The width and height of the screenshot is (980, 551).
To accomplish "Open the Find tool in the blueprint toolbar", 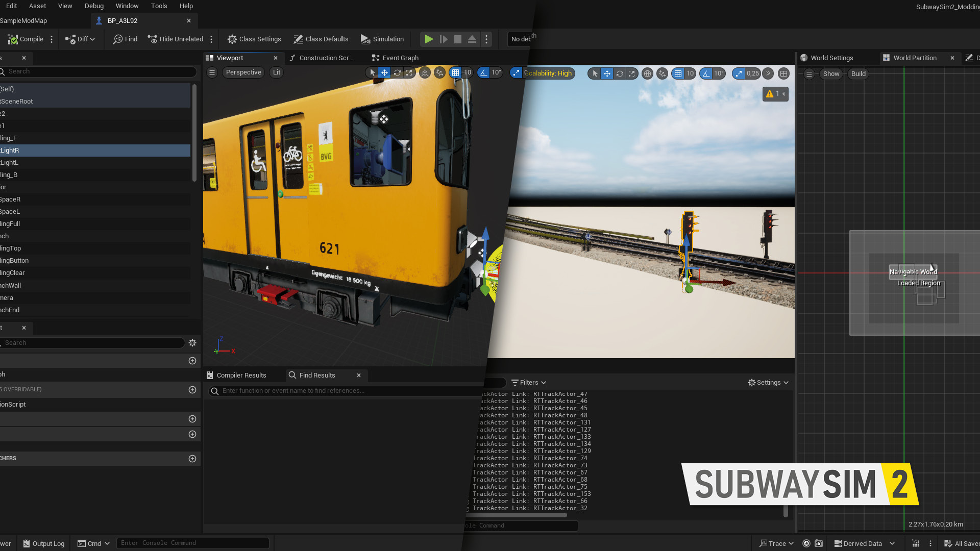I will click(x=125, y=39).
